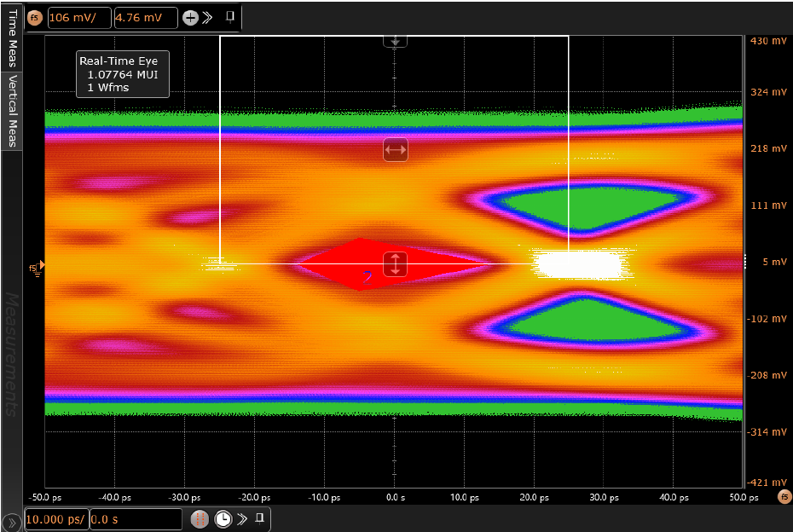Click the f5 channel badge on the top toolbar
Screen dimensions: 793x532
(33, 17)
